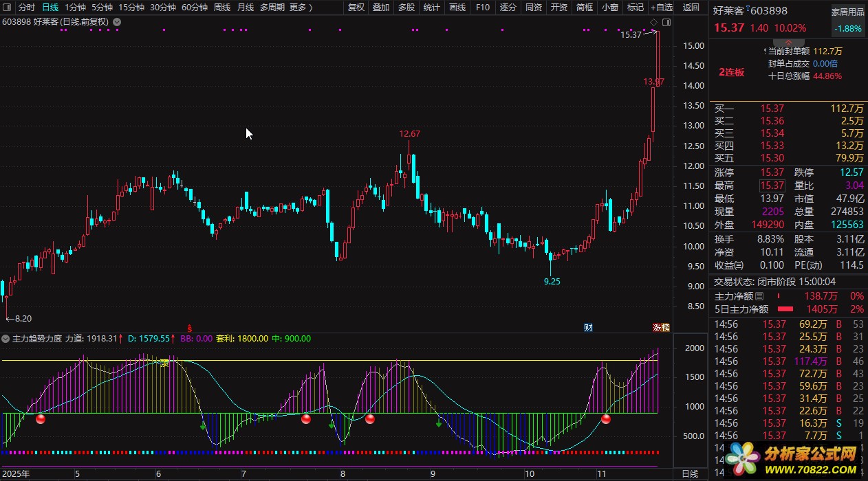Open the 主力净额 detail list icon

coord(759,296)
